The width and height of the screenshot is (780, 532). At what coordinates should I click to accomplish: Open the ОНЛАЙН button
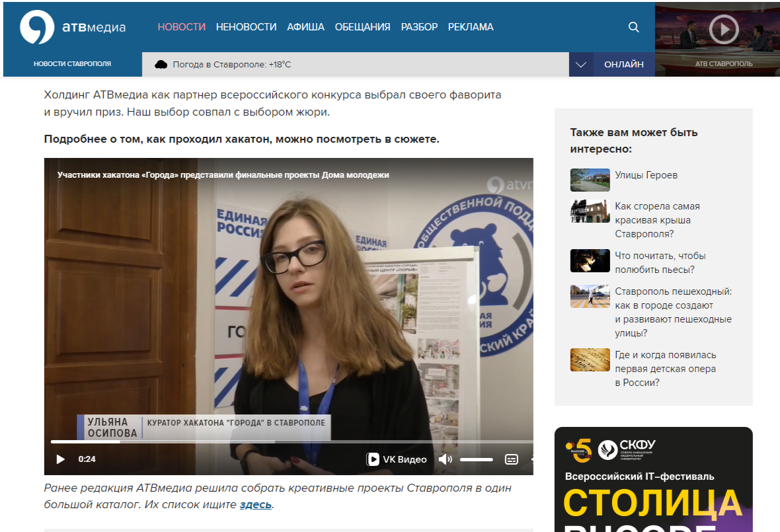coord(624,64)
